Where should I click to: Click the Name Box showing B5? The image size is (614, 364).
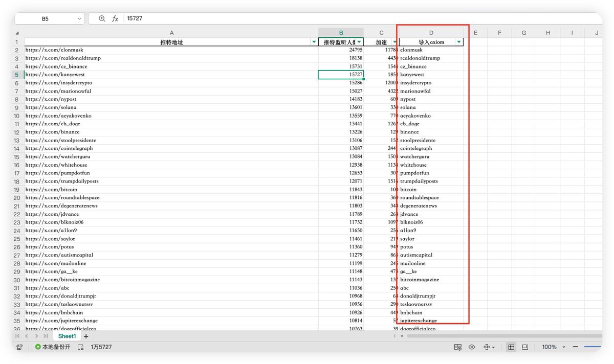click(x=45, y=18)
